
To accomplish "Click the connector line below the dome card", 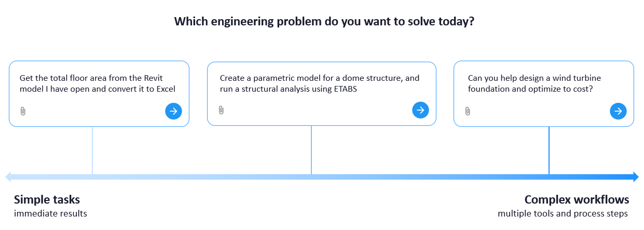I will point(311,150).
